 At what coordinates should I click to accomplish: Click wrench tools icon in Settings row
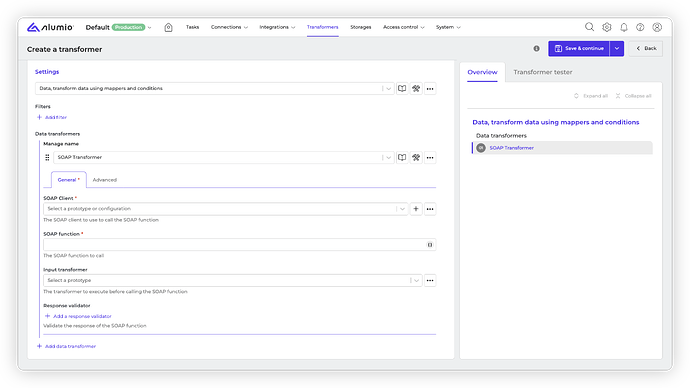[416, 88]
